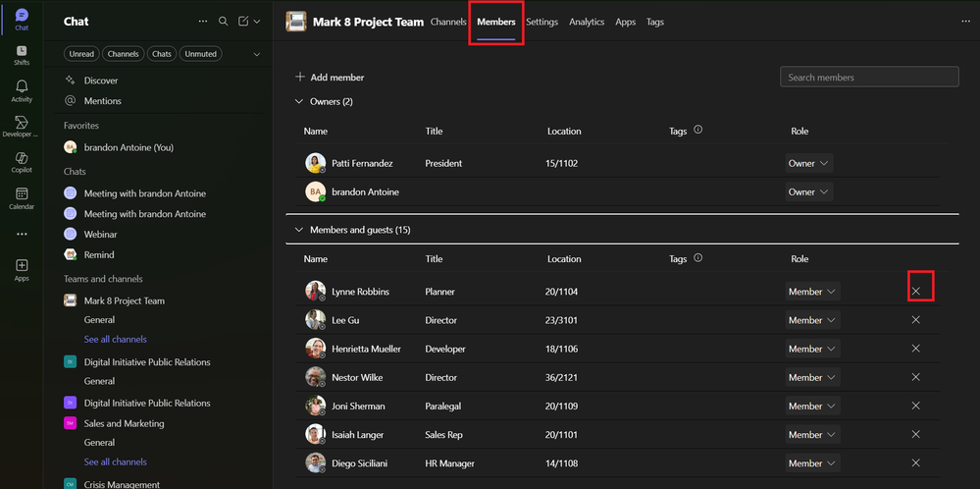The width and height of the screenshot is (980, 489).
Task: Filter chats by Unread
Action: (81, 54)
